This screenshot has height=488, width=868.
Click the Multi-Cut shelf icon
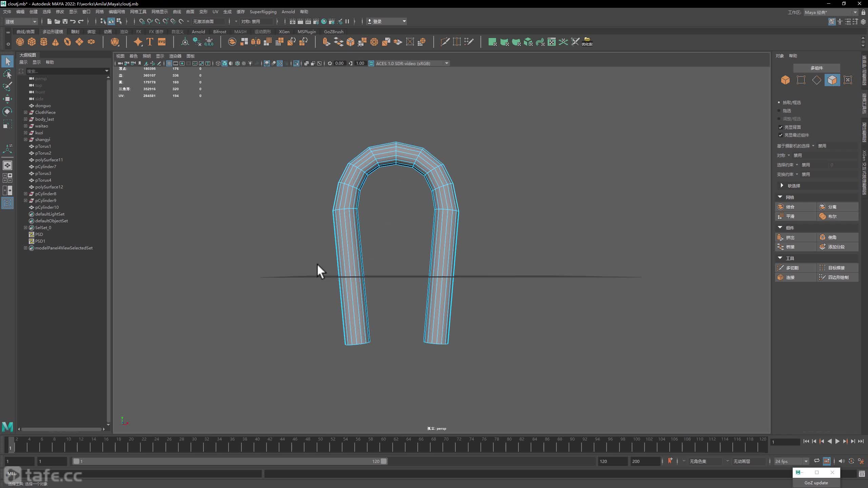pyautogui.click(x=445, y=42)
